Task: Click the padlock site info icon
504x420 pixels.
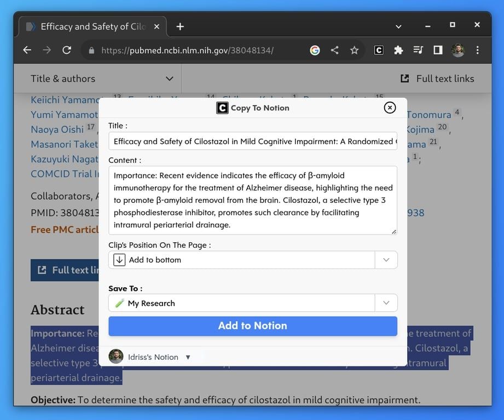Action: pyautogui.click(x=91, y=50)
